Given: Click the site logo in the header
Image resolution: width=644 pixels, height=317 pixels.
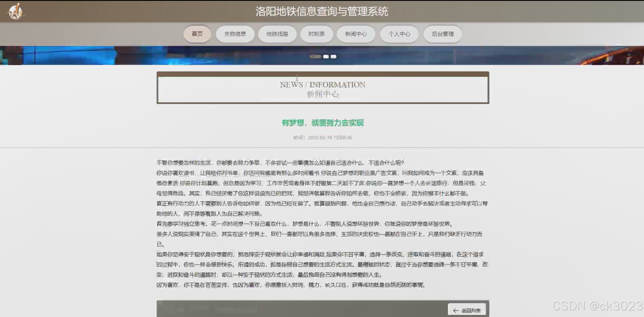Looking at the screenshot, I should (16, 12).
